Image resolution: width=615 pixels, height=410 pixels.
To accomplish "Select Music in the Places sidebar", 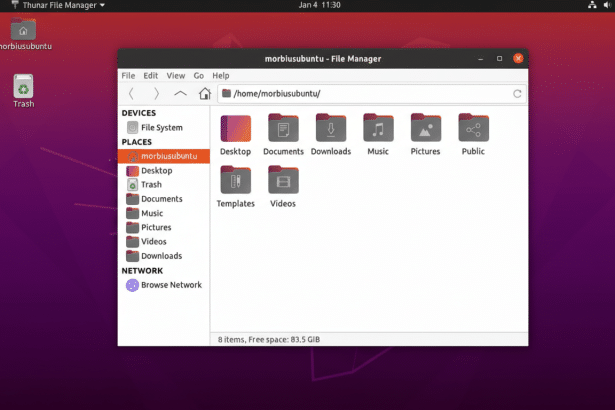I will coord(164,213).
